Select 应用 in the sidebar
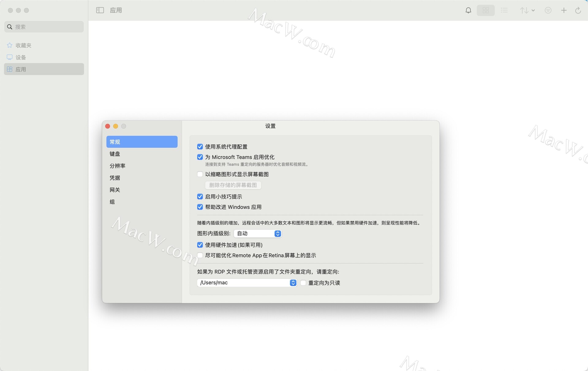Image resolution: width=588 pixels, height=371 pixels. point(44,69)
